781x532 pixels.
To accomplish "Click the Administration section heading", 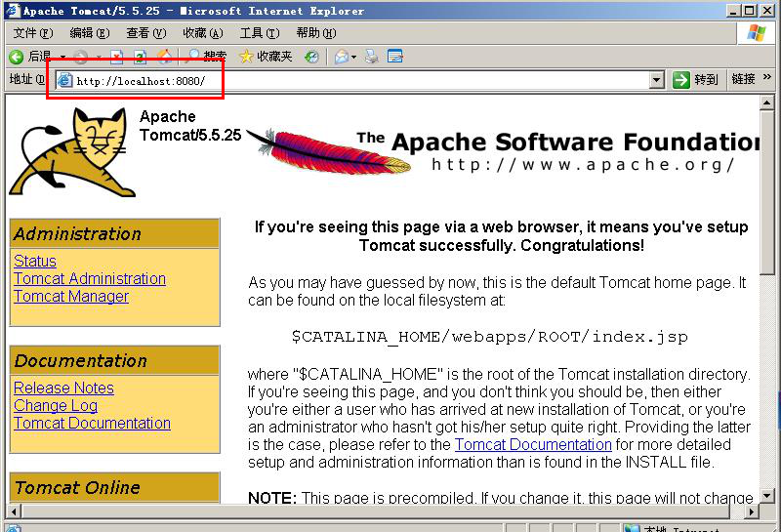I will [x=77, y=233].
